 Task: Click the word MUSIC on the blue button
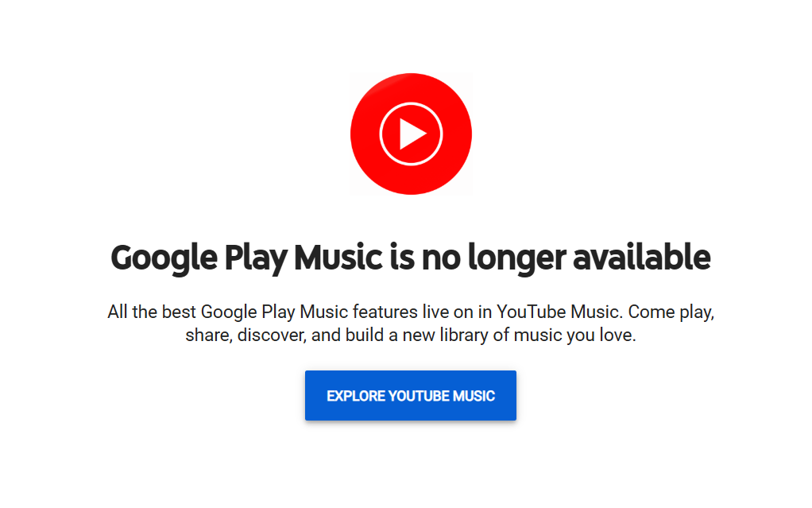point(474,396)
